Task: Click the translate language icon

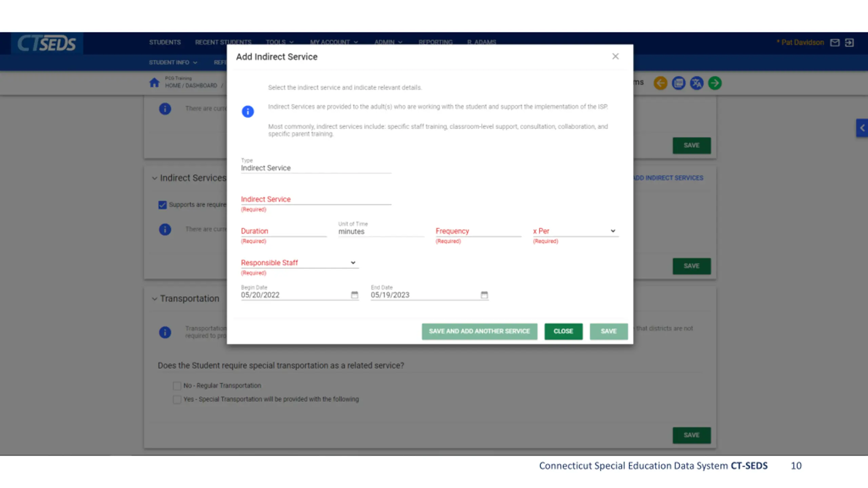Action: coord(697,83)
